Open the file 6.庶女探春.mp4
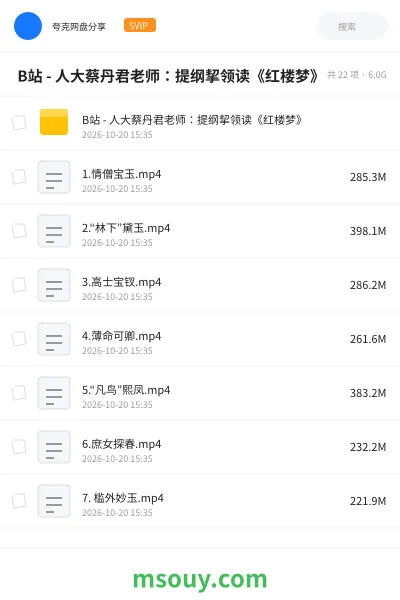The width and height of the screenshot is (400, 600). [x=121, y=444]
